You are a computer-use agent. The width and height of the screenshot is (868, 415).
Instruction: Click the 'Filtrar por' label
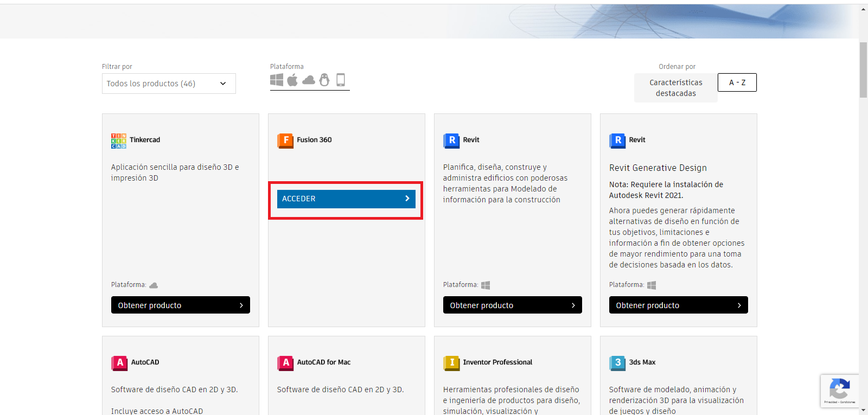117,67
